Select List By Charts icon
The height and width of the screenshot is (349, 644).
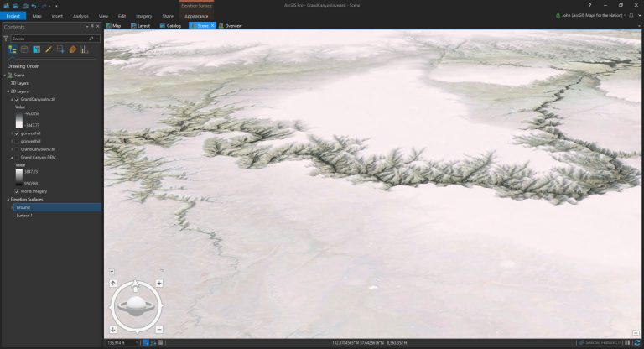[85, 49]
